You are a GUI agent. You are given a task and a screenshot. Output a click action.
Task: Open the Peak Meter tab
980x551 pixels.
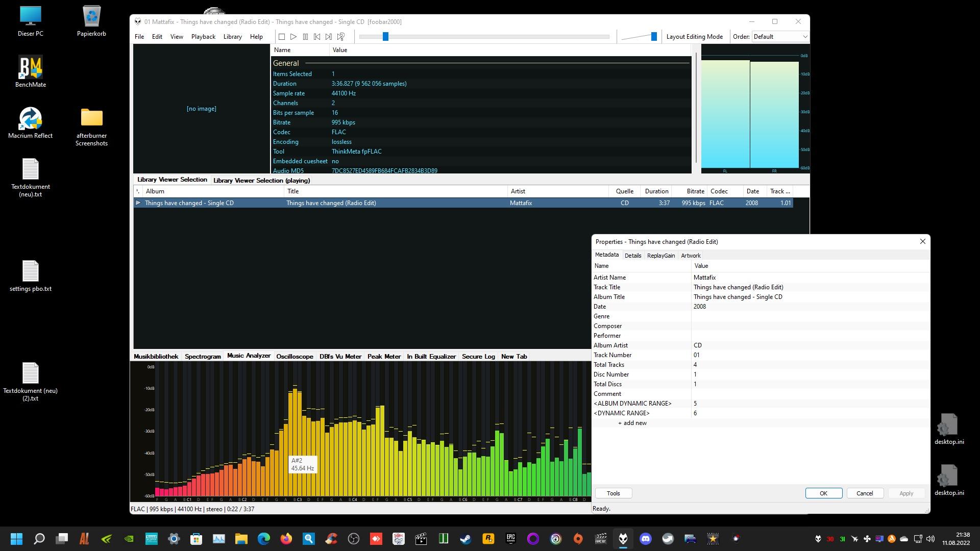(x=384, y=357)
